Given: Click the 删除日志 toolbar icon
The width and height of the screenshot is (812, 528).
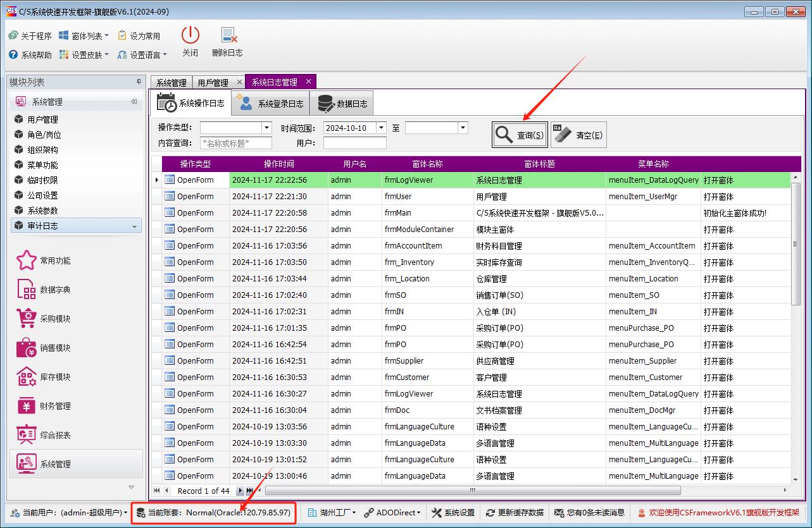Looking at the screenshot, I should (228, 35).
